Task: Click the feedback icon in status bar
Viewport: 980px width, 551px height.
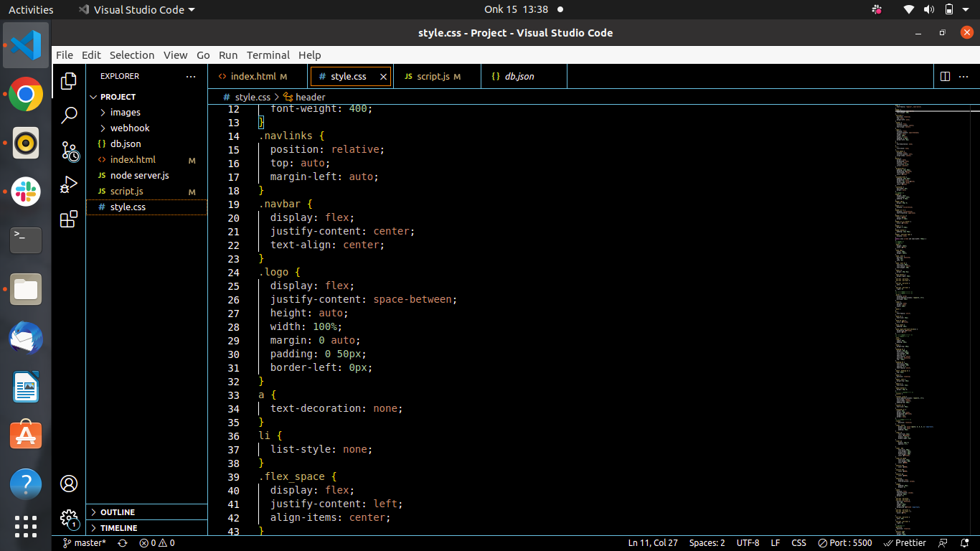Action: pyautogui.click(x=943, y=543)
